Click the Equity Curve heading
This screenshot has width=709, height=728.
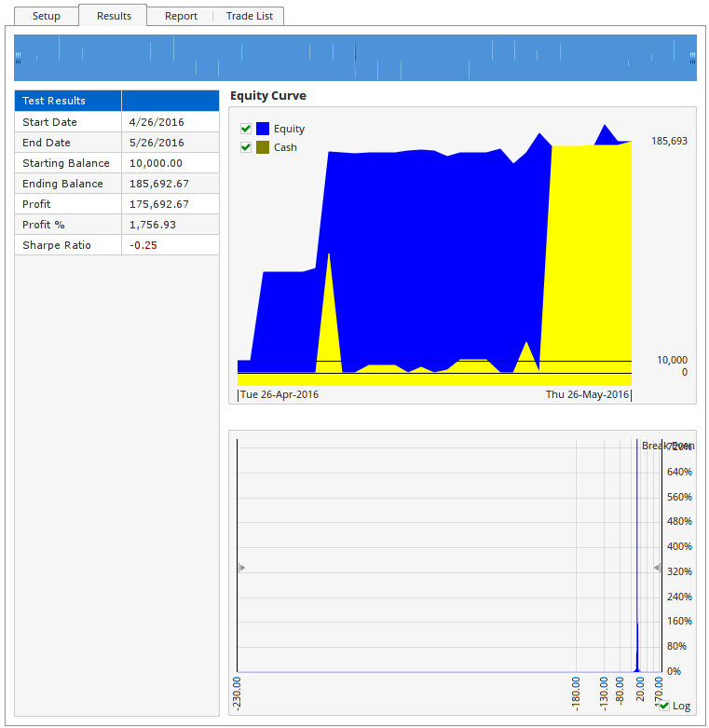[x=268, y=96]
